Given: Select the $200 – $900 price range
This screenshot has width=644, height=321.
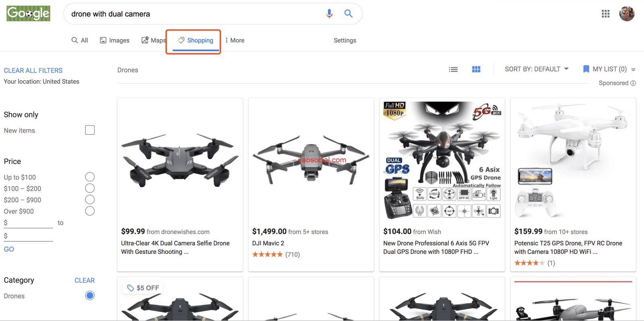Looking at the screenshot, I should click(90, 200).
